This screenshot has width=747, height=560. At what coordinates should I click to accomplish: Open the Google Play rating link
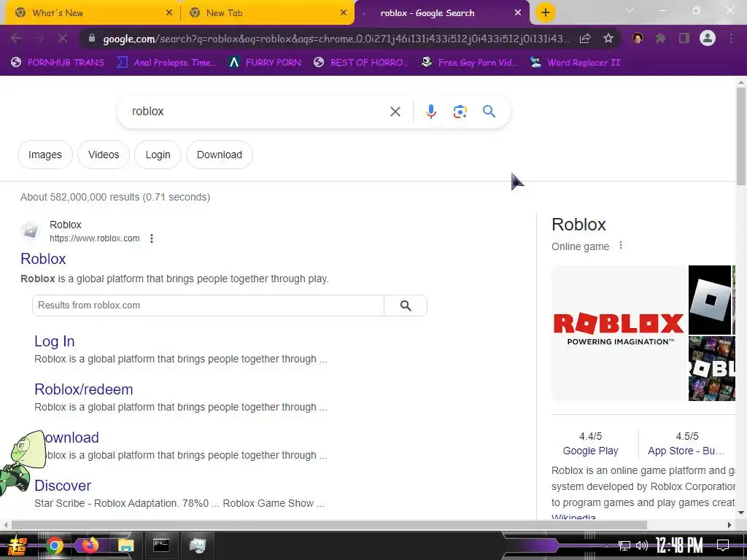click(590, 451)
